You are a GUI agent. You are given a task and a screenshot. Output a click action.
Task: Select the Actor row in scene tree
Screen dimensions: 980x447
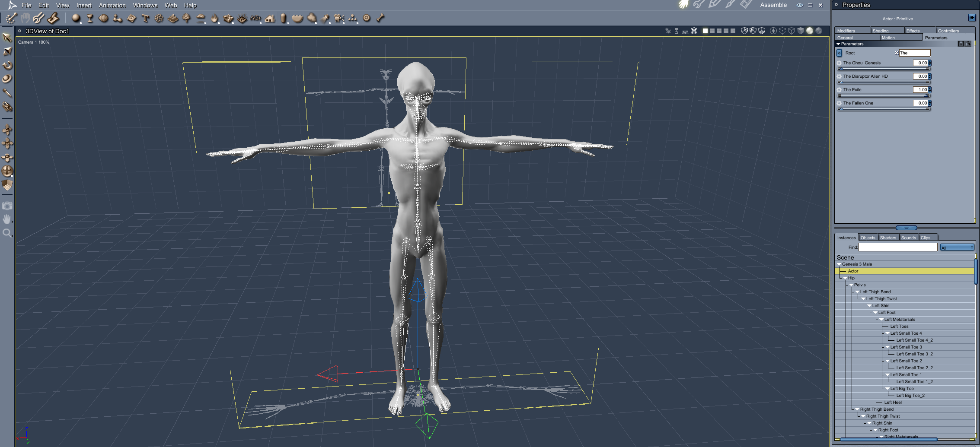pos(904,271)
